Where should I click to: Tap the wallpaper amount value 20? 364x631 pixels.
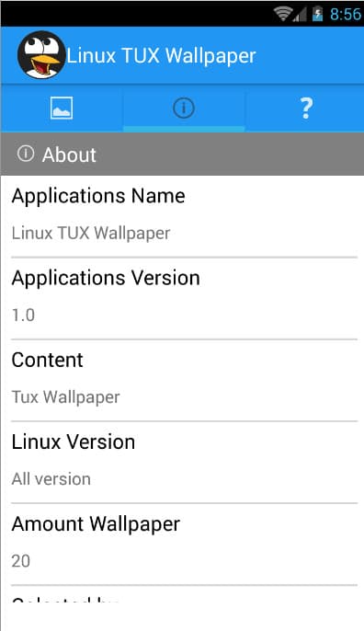click(x=21, y=561)
